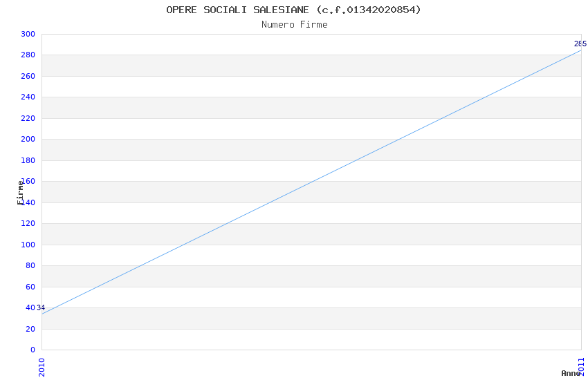Click the chart title OPERE SOCIALI SALESIANE
588x380 pixels.
[293, 10]
